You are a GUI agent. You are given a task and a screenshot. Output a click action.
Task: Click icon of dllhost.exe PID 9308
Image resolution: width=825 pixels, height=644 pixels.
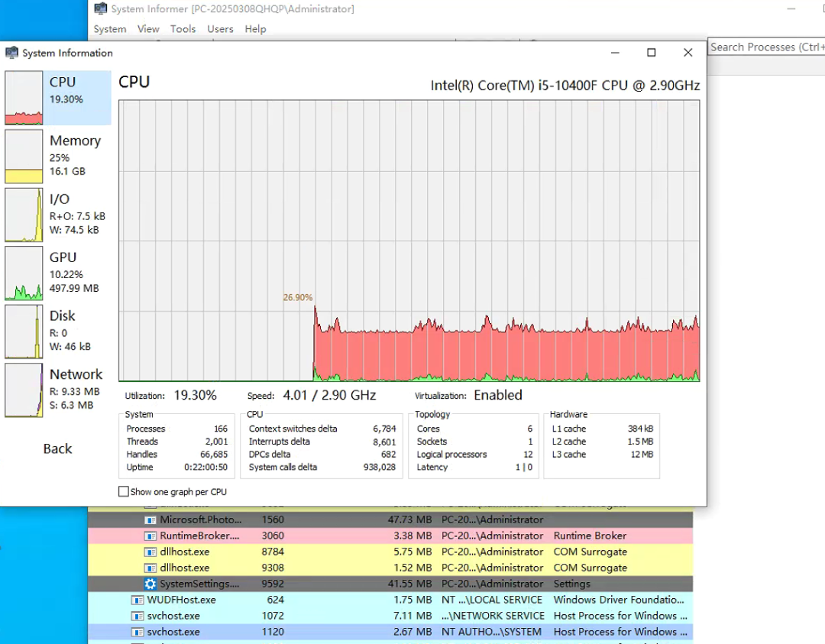[150, 568]
